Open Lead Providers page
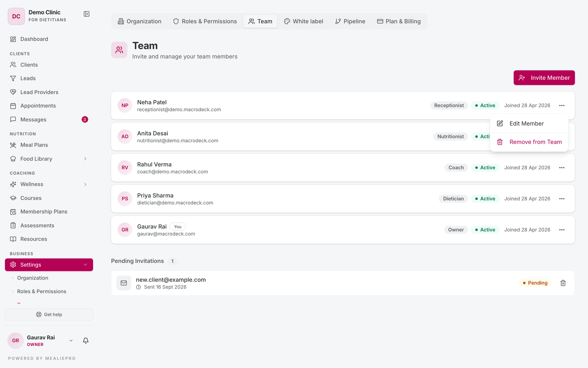The width and height of the screenshot is (588, 368). point(49,92)
